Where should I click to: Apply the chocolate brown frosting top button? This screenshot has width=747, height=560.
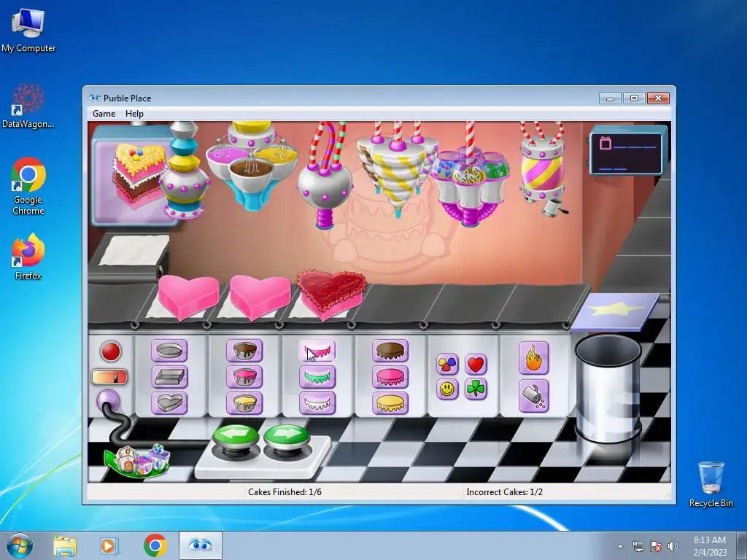click(390, 351)
